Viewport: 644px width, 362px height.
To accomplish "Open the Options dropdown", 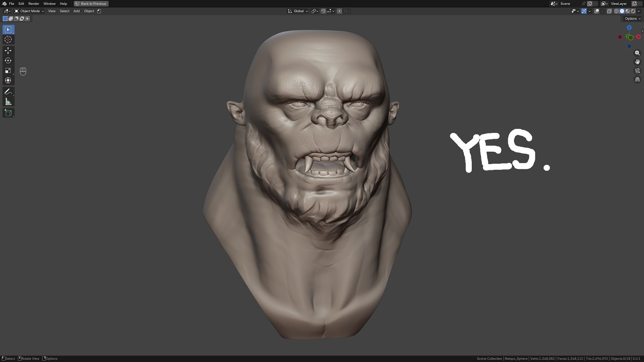I will coord(633,19).
